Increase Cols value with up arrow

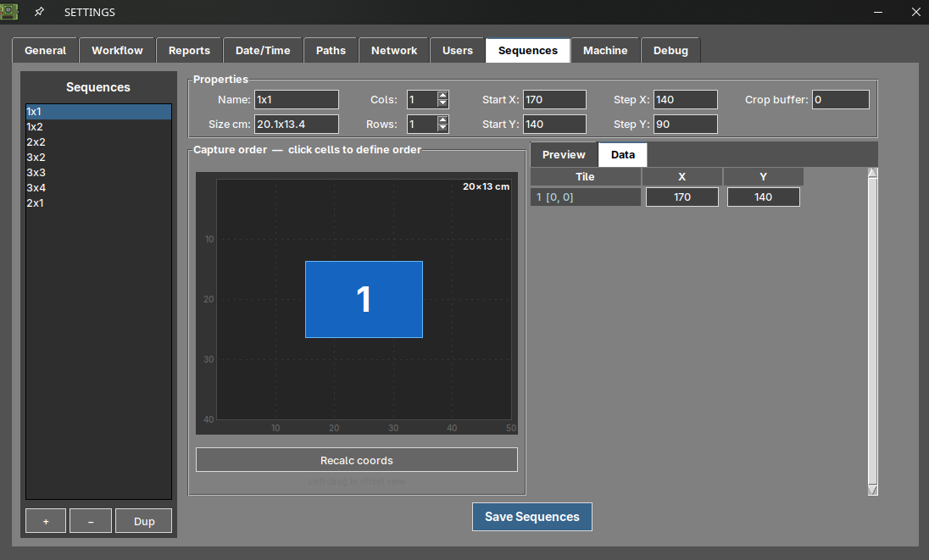(x=442, y=95)
